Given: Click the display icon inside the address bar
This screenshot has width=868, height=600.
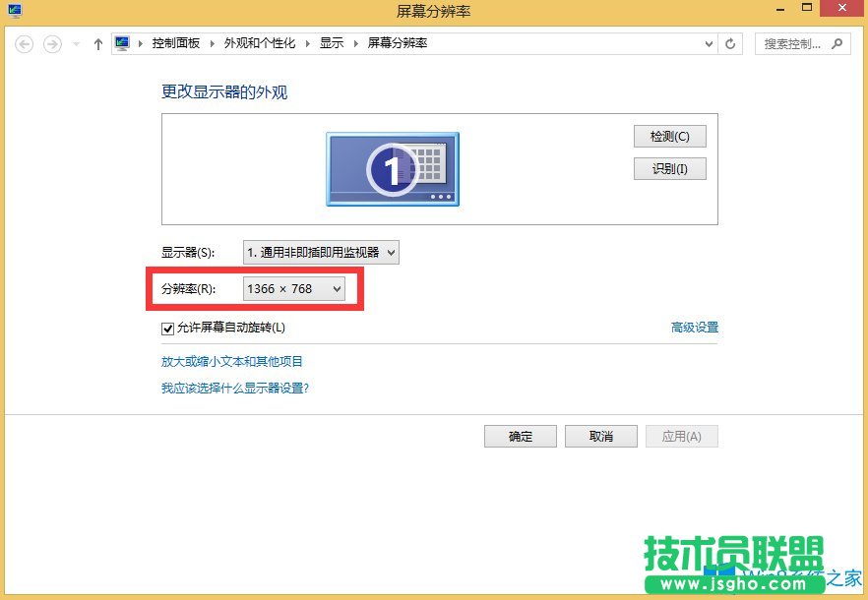Looking at the screenshot, I should click(x=121, y=42).
